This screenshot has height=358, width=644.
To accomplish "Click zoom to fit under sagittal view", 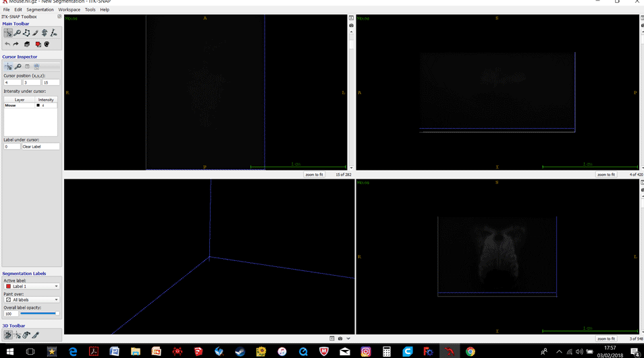I will [x=606, y=175].
